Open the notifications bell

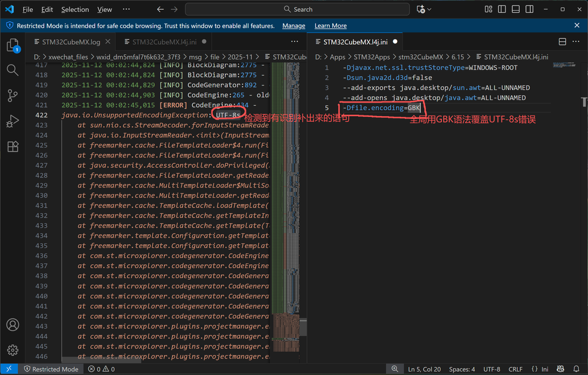576,369
